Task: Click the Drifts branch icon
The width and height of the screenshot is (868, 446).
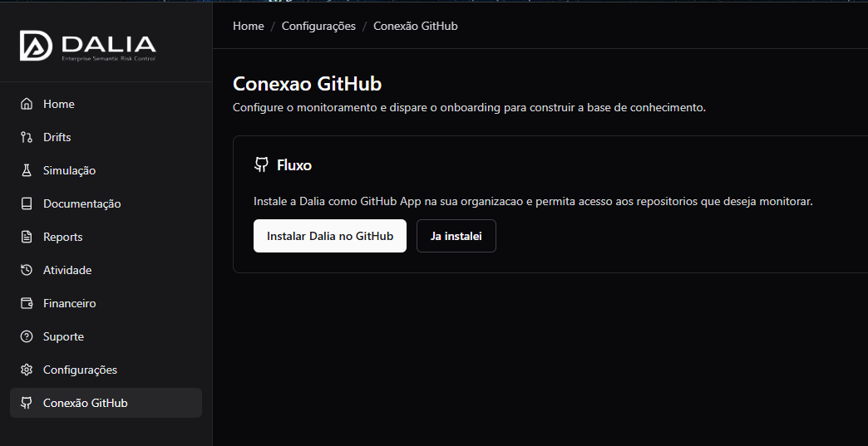Action: pyautogui.click(x=26, y=137)
